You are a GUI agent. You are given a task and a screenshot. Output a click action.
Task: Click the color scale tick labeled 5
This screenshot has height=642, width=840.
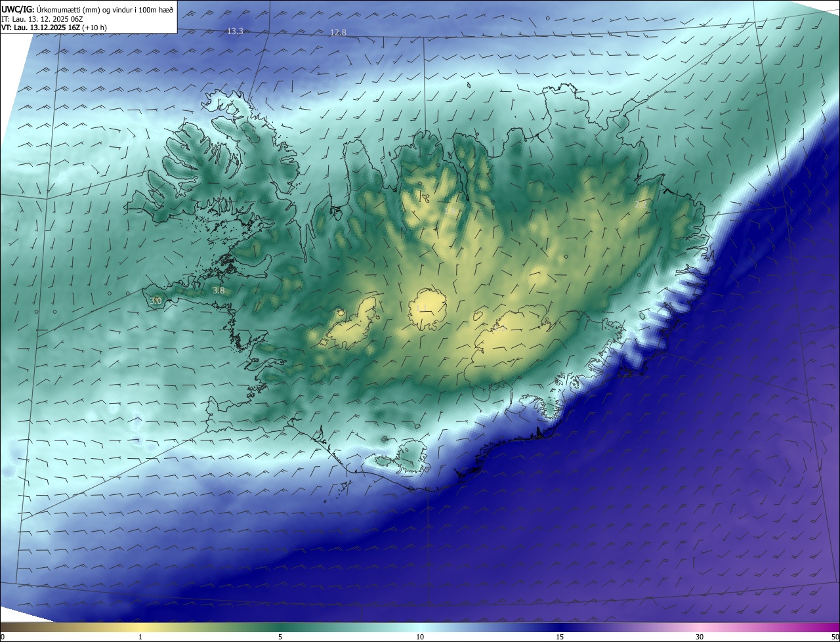[x=280, y=637]
